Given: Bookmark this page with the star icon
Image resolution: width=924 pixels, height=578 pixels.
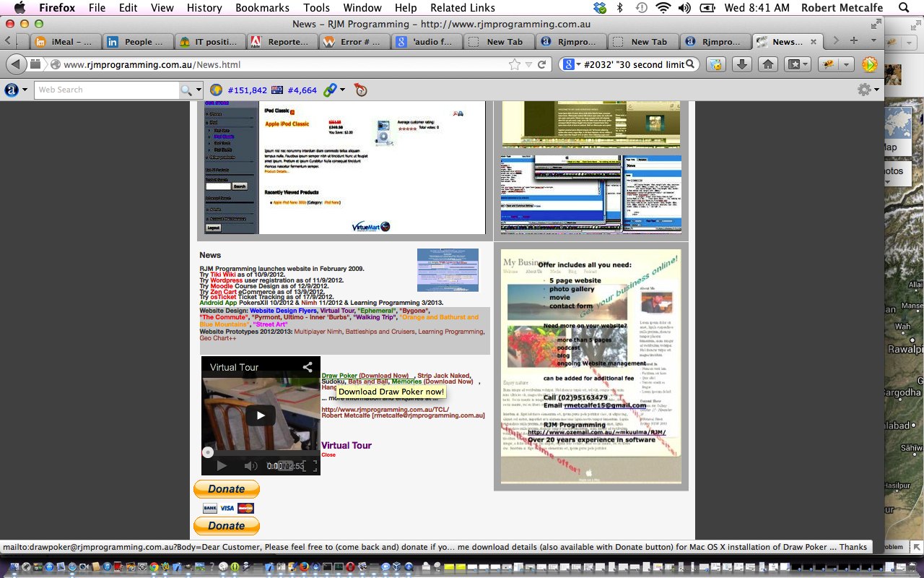Looking at the screenshot, I should point(514,64).
